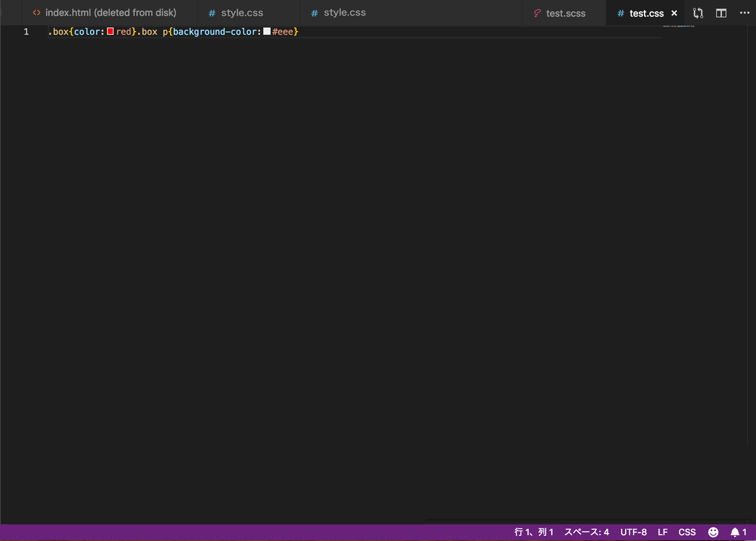Click the color property name in code
Image resolution: width=756 pixels, height=541 pixels.
[87, 32]
